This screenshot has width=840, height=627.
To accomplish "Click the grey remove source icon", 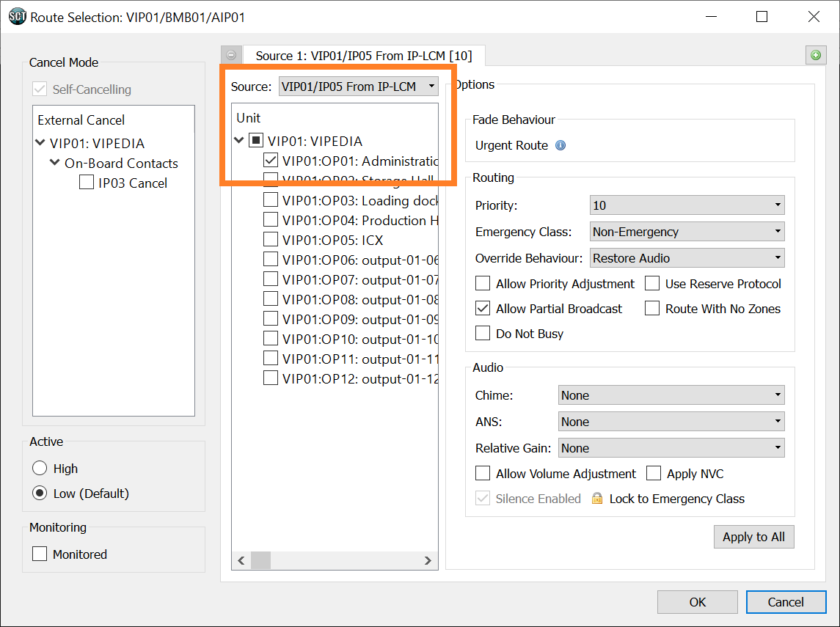I will (x=231, y=55).
